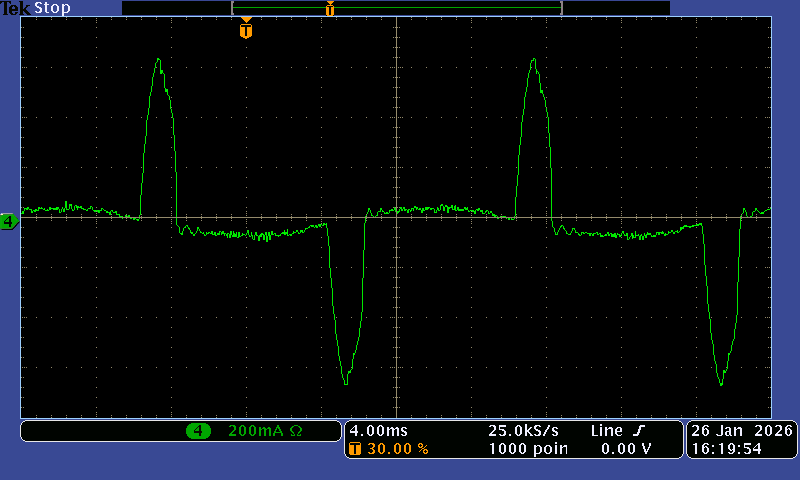The image size is (800, 480).
Task: Click the orange trigger position marker on graticule
Action: point(246,30)
